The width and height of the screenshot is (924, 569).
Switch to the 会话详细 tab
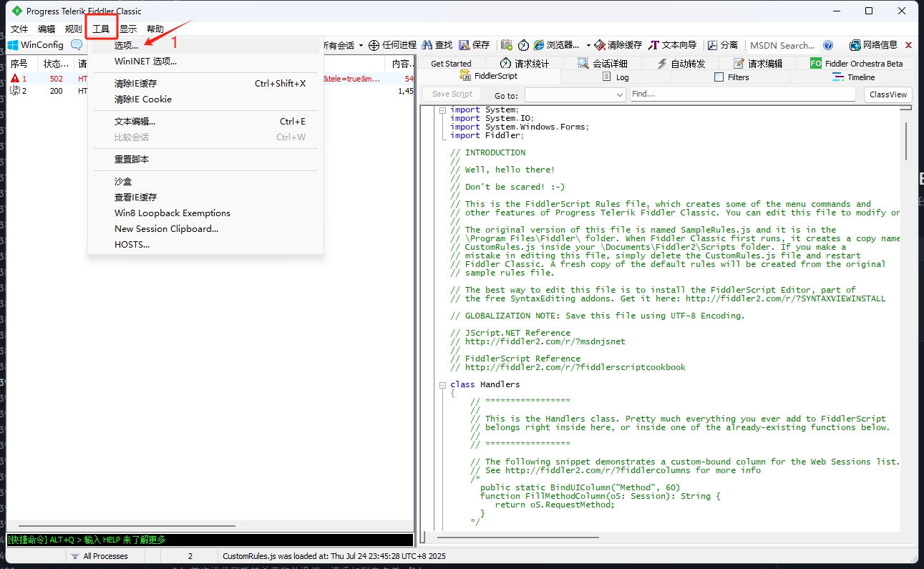click(602, 64)
